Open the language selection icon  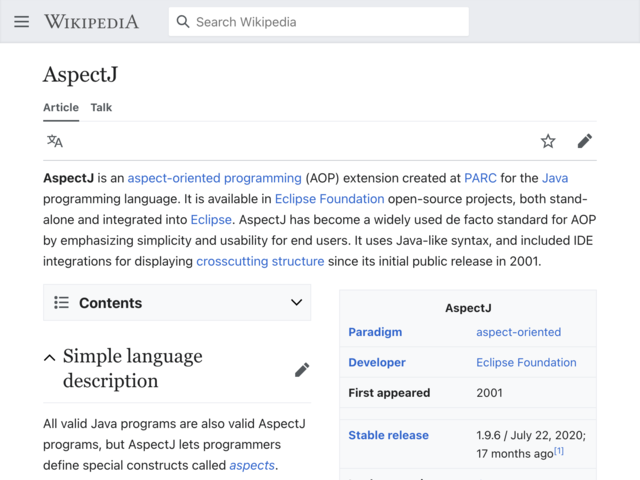[x=55, y=141]
